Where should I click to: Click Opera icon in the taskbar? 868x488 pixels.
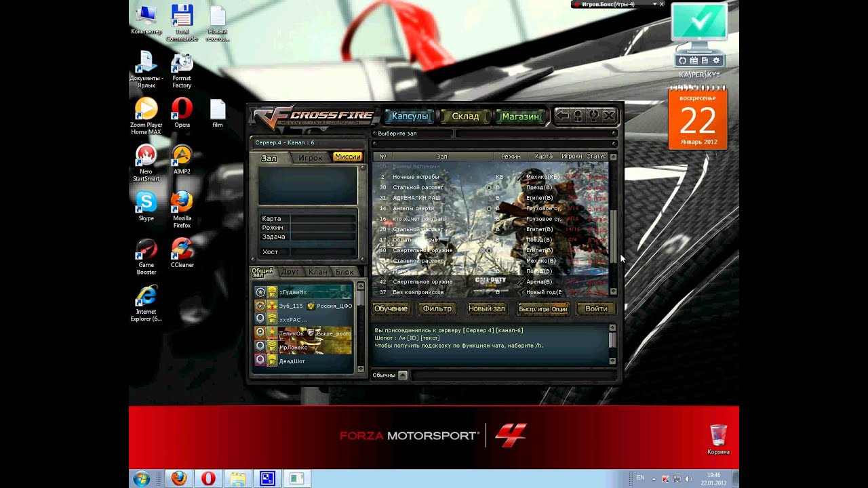pyautogui.click(x=208, y=479)
